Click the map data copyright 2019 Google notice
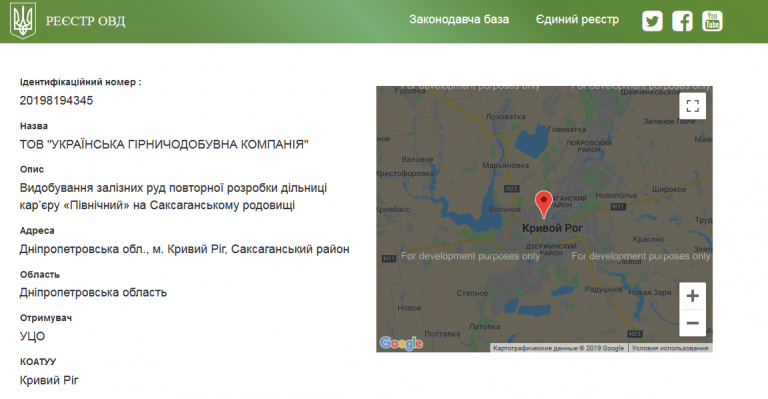The height and width of the screenshot is (399, 768). pyautogui.click(x=558, y=348)
